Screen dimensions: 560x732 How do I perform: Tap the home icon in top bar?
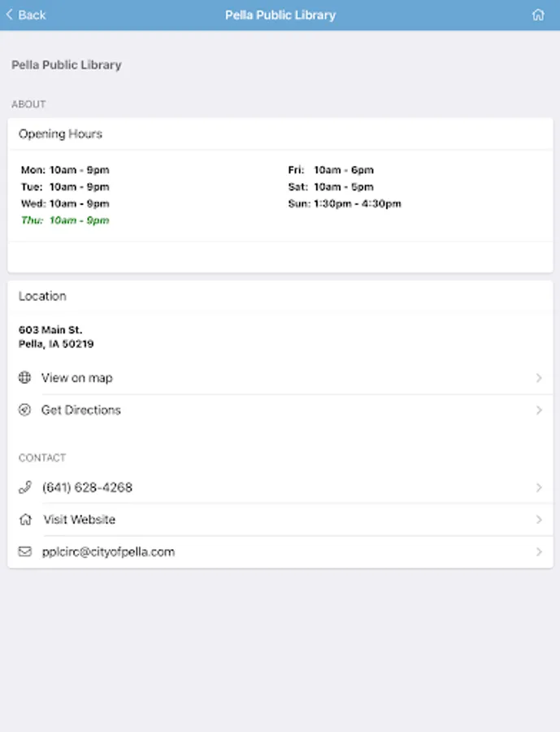(538, 15)
